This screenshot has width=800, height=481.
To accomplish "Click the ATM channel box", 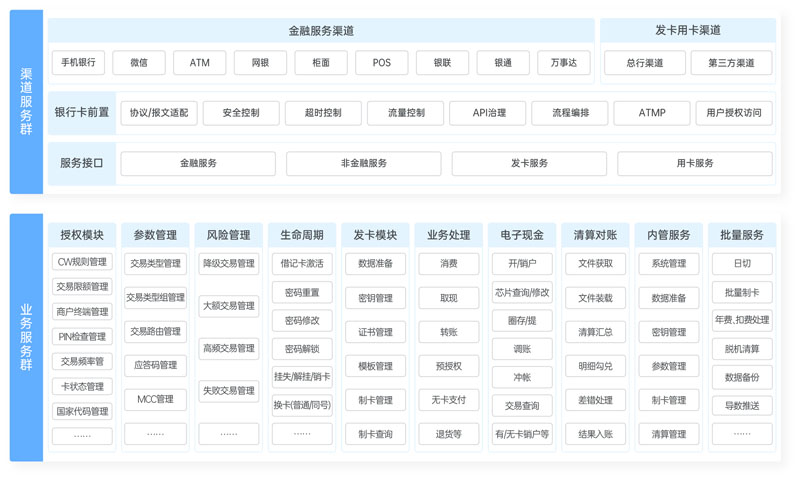I will click(x=200, y=63).
